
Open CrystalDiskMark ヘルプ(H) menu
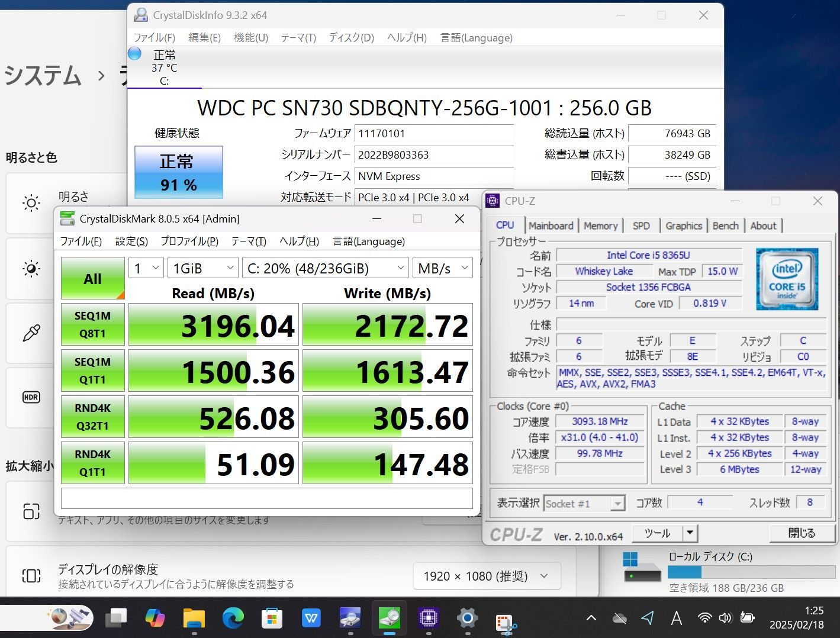coord(299,241)
